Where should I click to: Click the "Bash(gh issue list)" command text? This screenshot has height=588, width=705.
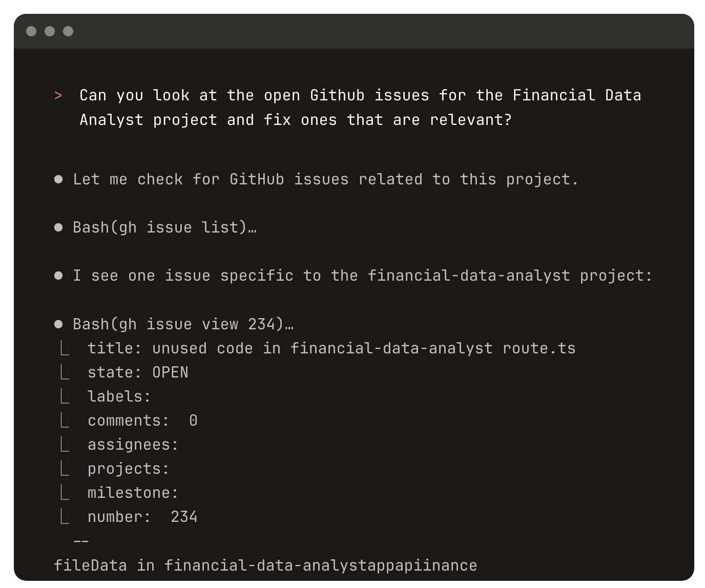pos(164,227)
